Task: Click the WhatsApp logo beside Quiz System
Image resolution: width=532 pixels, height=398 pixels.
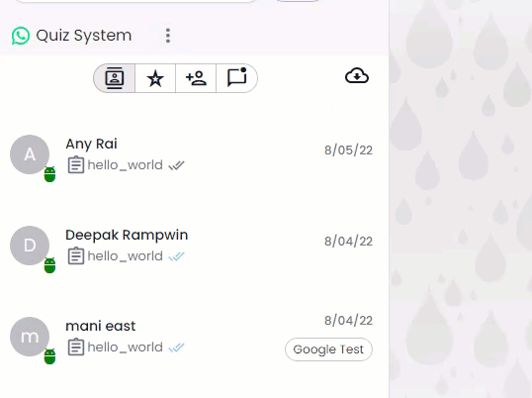Action: 21,36
